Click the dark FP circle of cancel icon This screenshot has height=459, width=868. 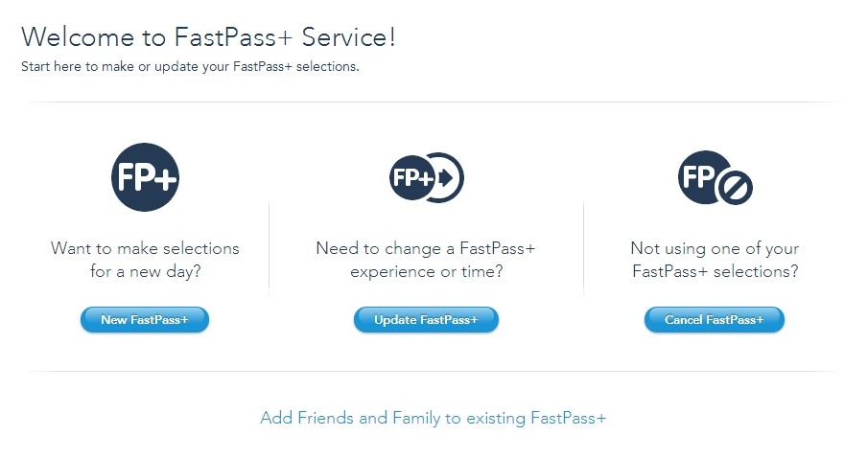(700, 175)
